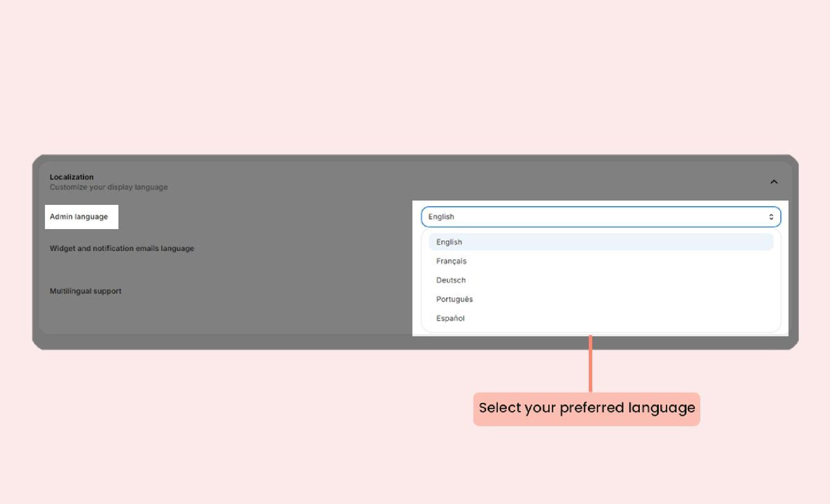Click the Multilingual support label
830x504 pixels.
[x=85, y=291]
